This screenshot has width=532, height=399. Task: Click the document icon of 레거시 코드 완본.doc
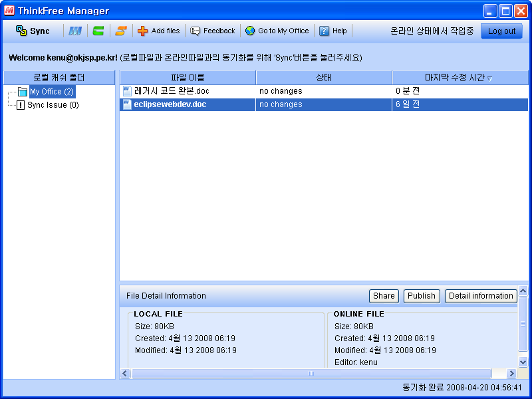(x=127, y=91)
